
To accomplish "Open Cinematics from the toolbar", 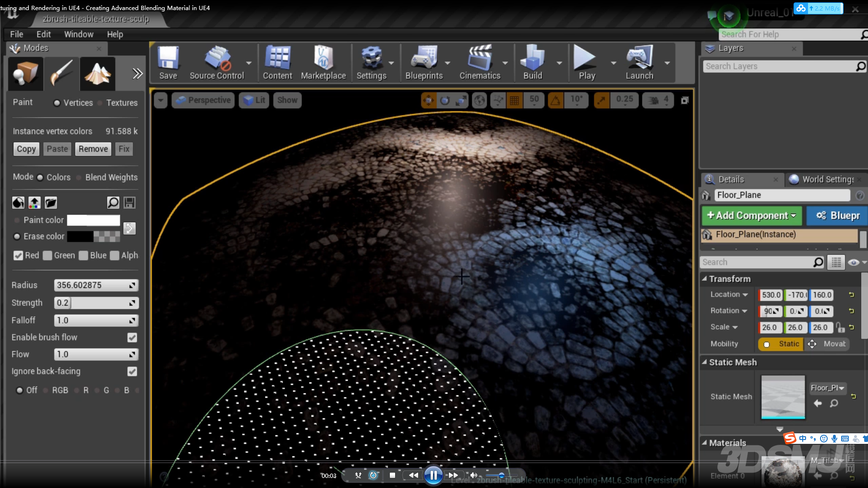I will [480, 63].
